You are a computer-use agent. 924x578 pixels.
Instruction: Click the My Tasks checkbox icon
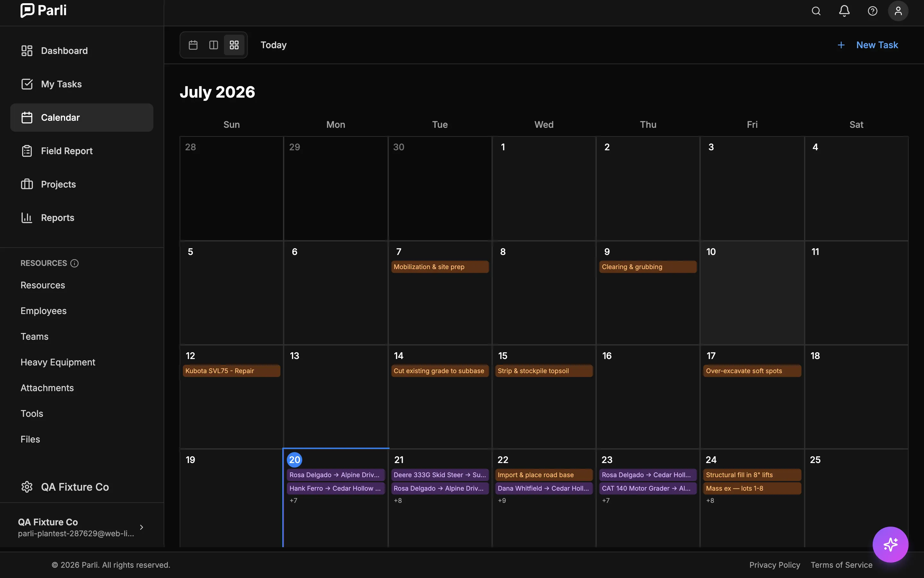[27, 84]
